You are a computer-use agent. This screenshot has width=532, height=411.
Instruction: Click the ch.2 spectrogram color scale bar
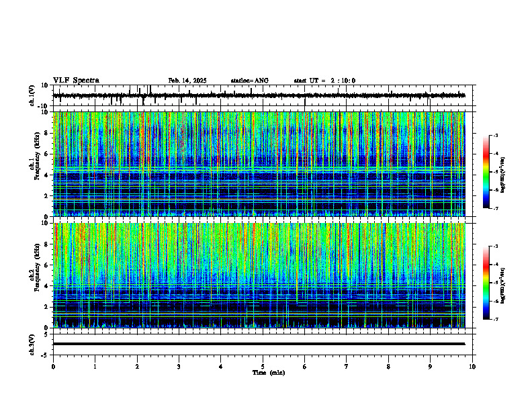click(x=486, y=283)
